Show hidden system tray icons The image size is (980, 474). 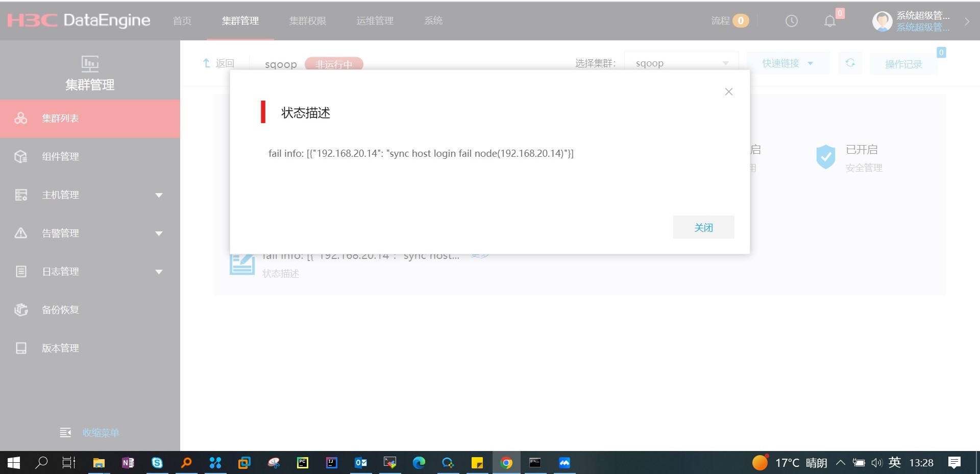(840, 463)
